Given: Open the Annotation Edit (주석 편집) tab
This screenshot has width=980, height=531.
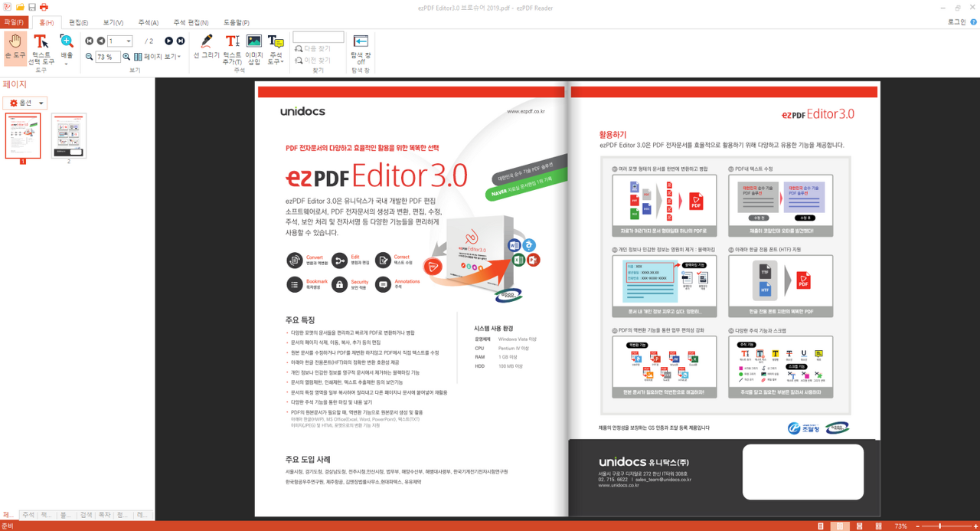Looking at the screenshot, I should point(190,23).
